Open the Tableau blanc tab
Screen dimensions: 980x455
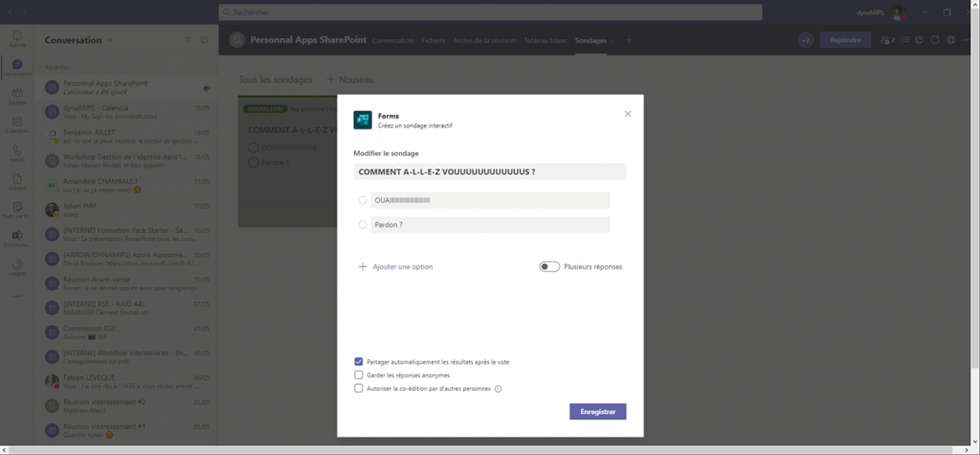click(546, 40)
